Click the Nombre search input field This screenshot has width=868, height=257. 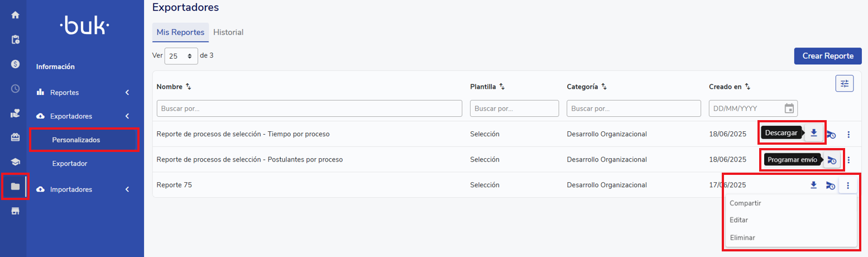pos(309,108)
